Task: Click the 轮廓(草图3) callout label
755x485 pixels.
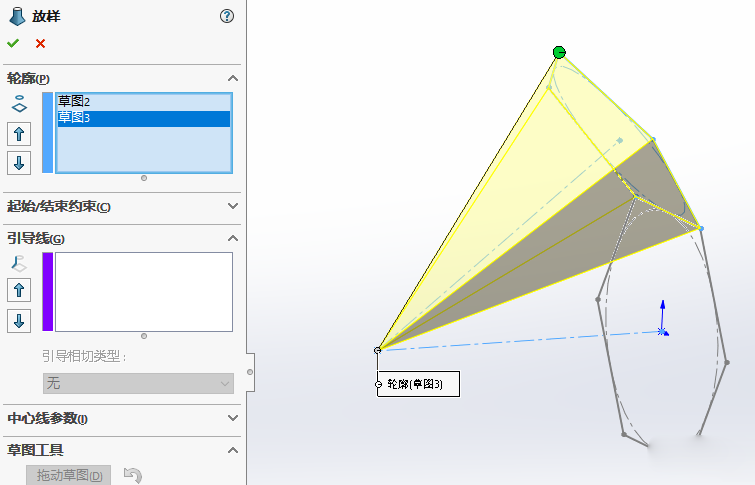Action: point(417,384)
